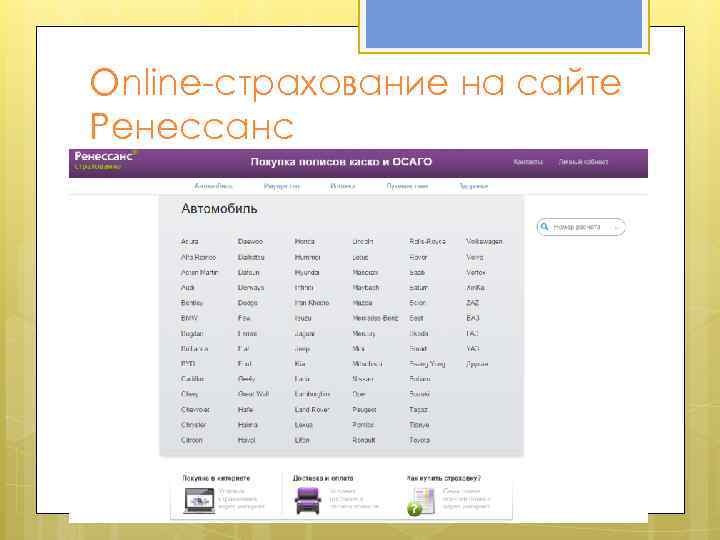Choose the Chevrolet brand
The image size is (720, 540).
(196, 409)
